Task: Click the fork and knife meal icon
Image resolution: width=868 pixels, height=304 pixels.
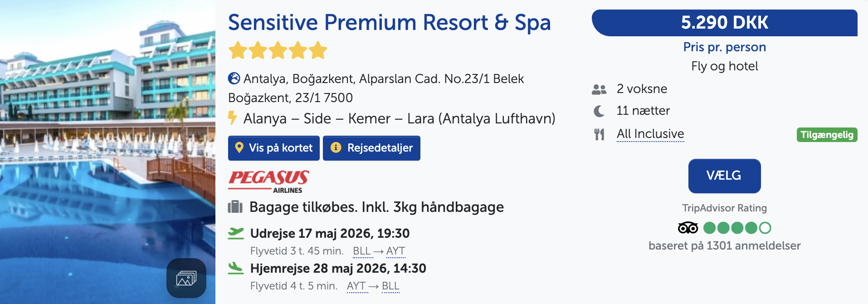Action: [x=599, y=134]
